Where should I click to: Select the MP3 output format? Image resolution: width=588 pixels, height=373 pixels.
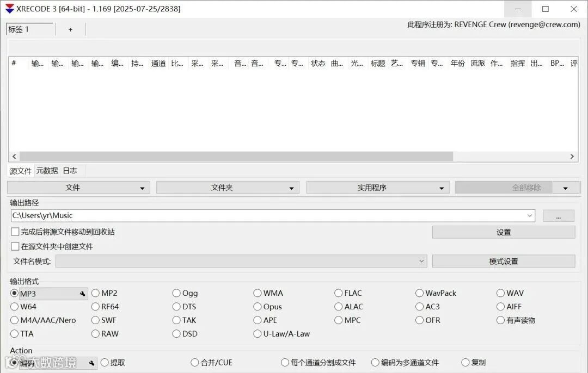[x=14, y=293]
